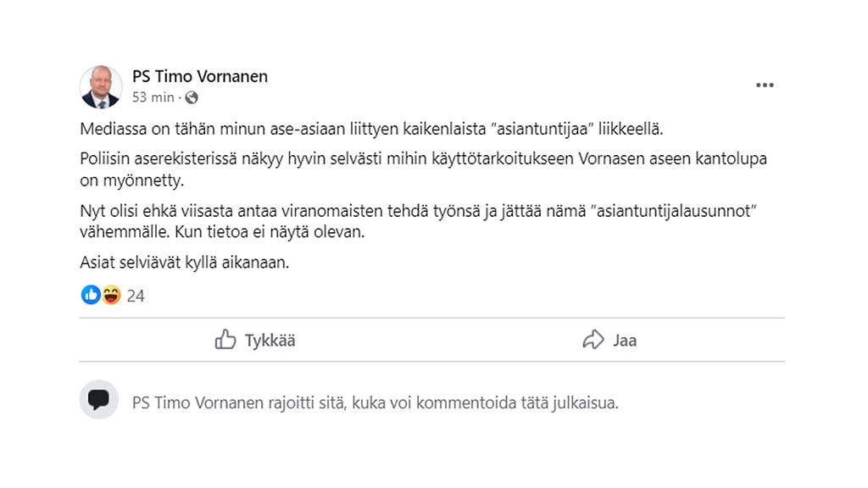Open options dropdown at top-right of post

(x=765, y=85)
